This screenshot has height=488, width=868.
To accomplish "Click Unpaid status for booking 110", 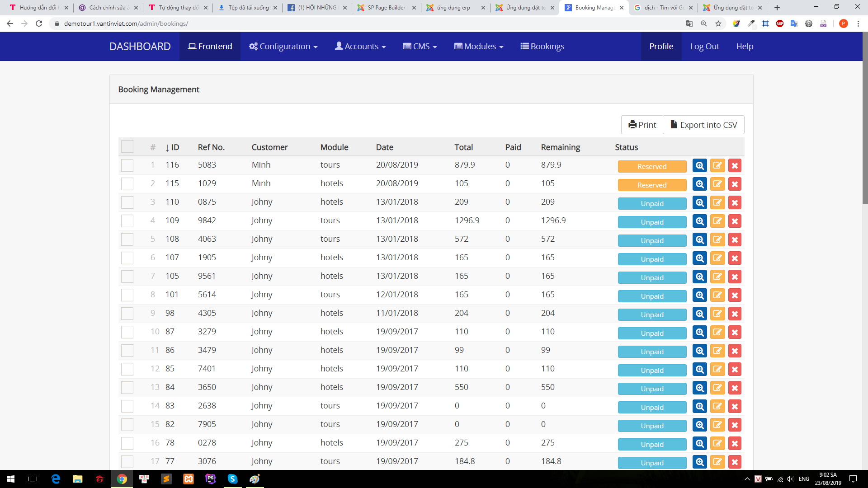I will point(652,204).
